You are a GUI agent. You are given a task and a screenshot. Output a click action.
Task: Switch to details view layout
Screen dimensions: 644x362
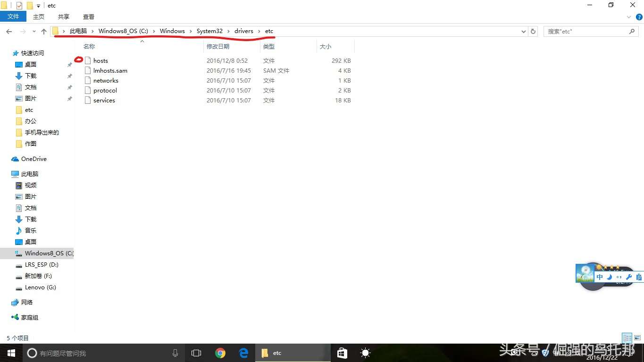click(627, 338)
